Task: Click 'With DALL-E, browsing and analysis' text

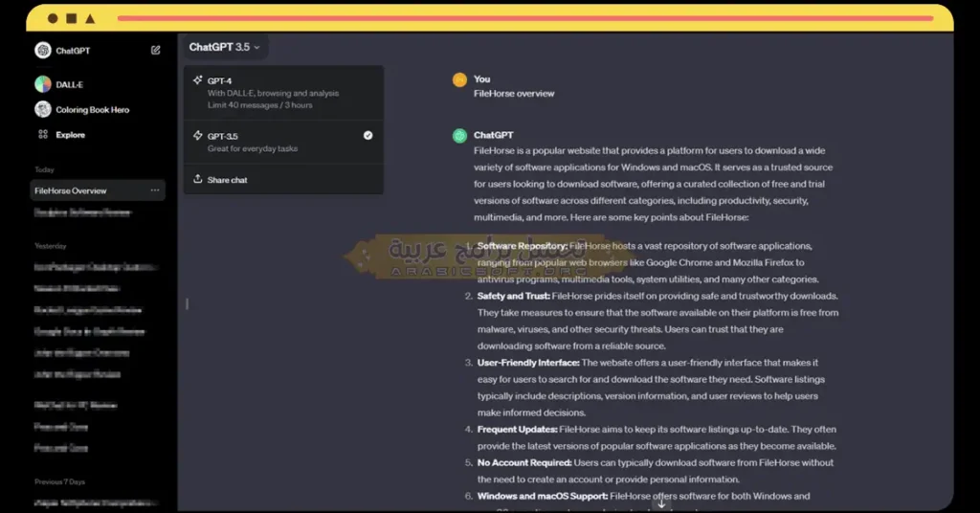Action: [x=273, y=93]
